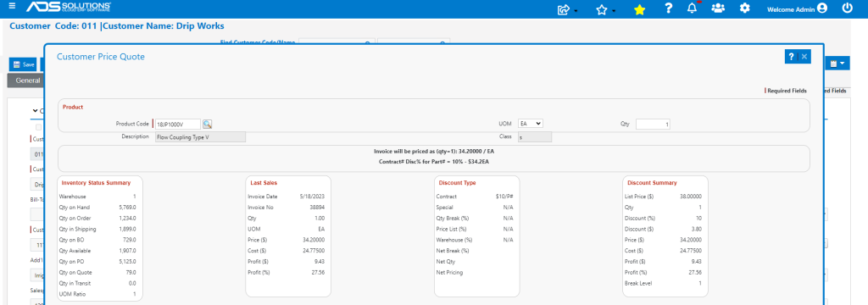Click the Qty on Quote value 79.0
This screenshot has height=305, width=868.
(x=131, y=272)
